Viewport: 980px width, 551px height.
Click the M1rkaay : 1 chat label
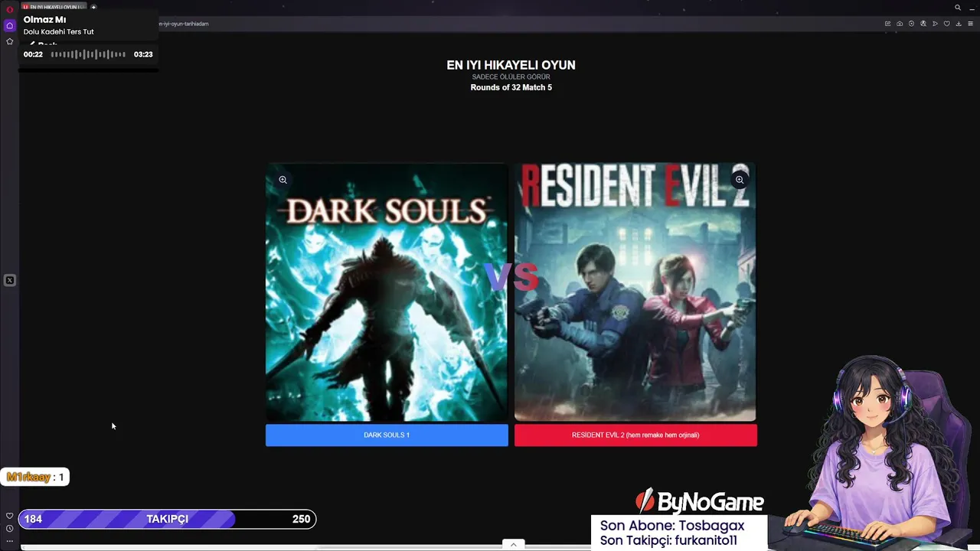[35, 477]
